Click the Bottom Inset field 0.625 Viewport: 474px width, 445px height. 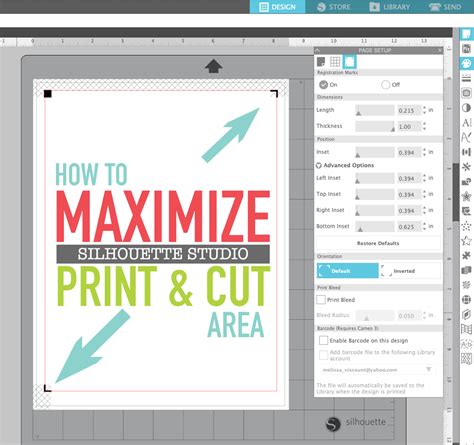(x=409, y=227)
